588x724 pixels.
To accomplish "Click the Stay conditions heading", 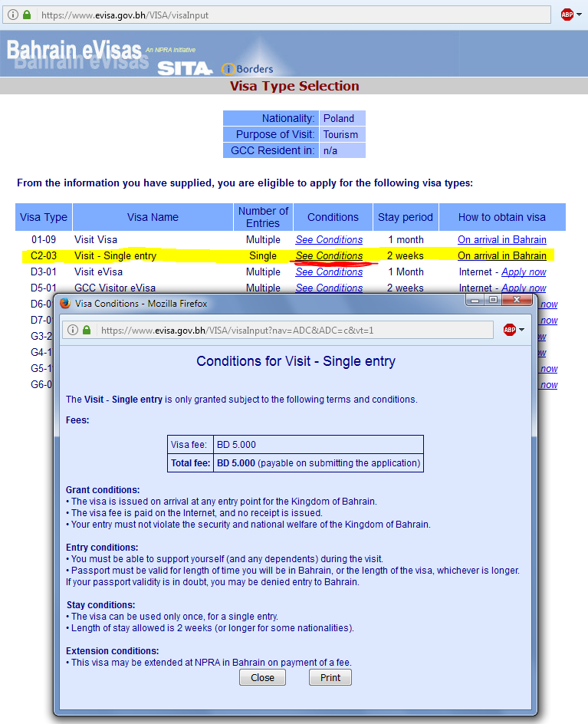I will (100, 605).
